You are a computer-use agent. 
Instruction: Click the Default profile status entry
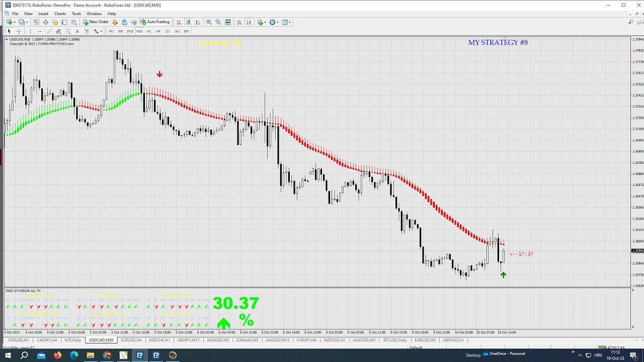pos(416,347)
